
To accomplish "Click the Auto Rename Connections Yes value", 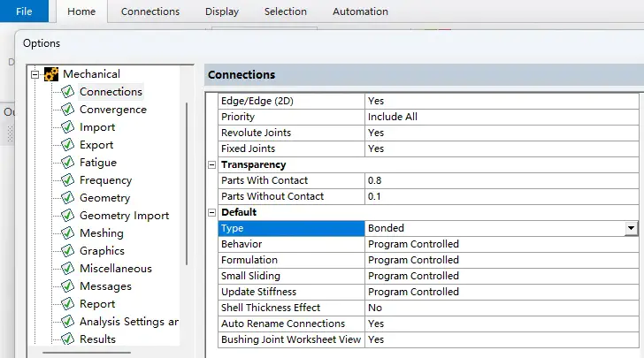I will pyautogui.click(x=502, y=324).
